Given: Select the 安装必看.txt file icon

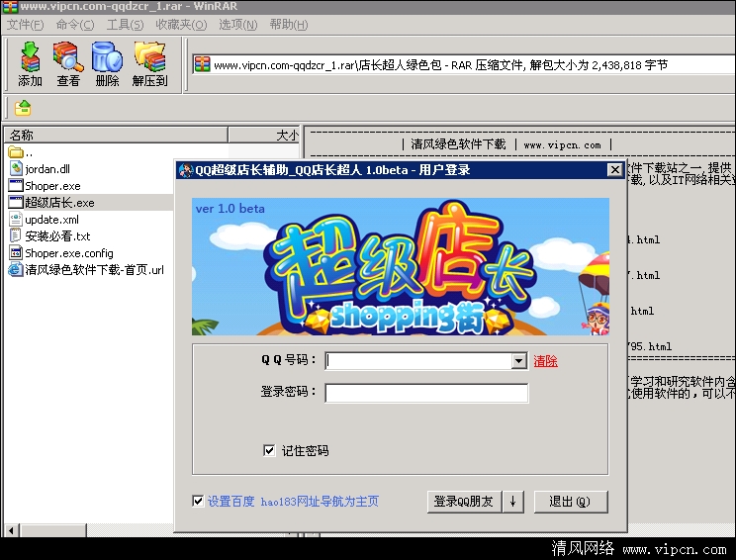Looking at the screenshot, I should 16,235.
